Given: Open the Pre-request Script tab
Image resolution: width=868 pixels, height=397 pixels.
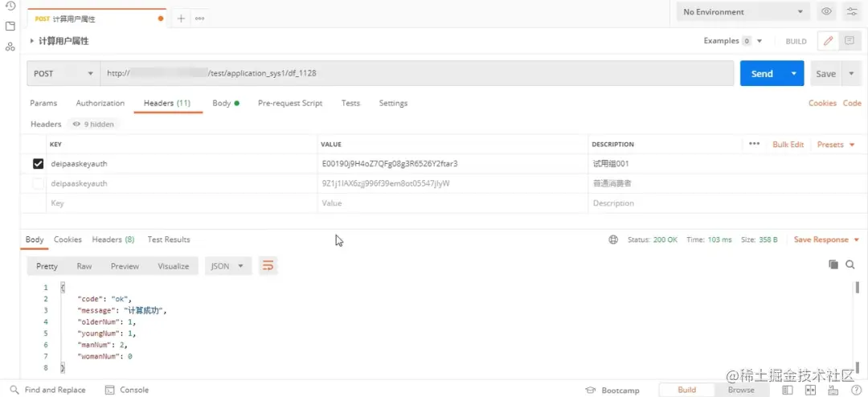Looking at the screenshot, I should coord(290,103).
